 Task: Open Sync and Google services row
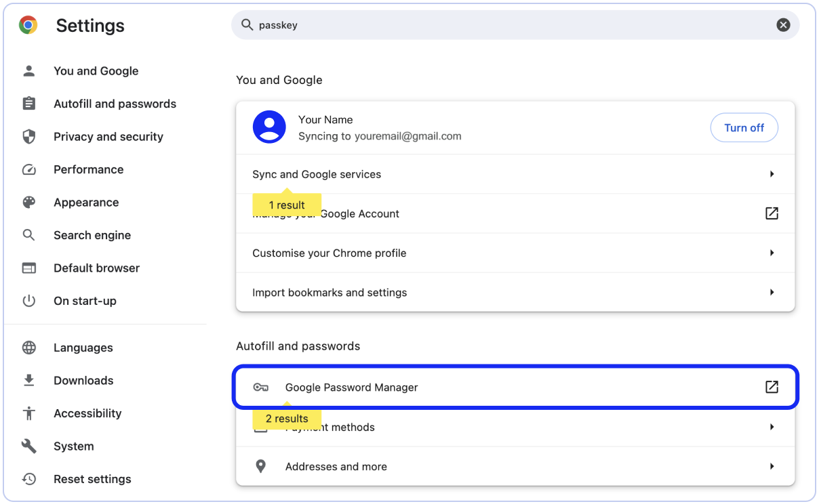515,174
